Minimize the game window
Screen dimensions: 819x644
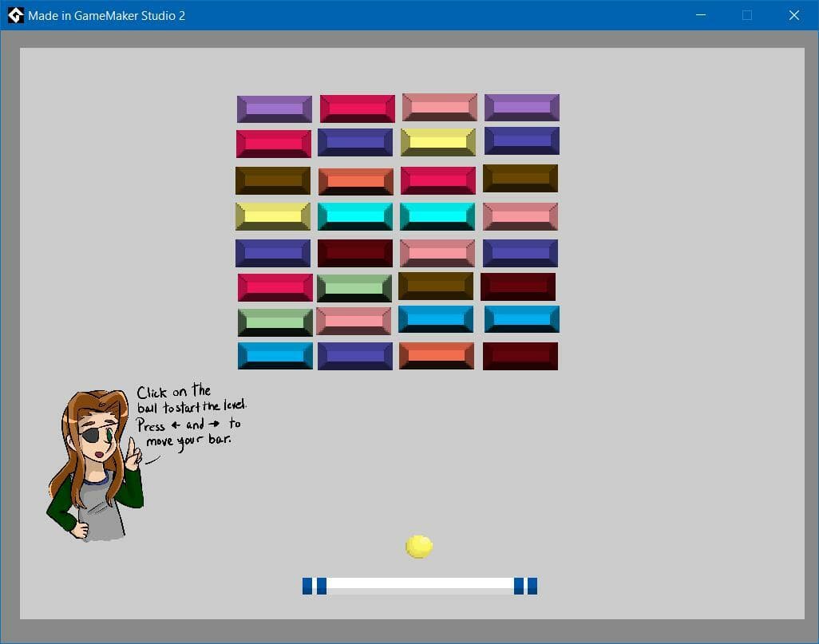(701, 15)
